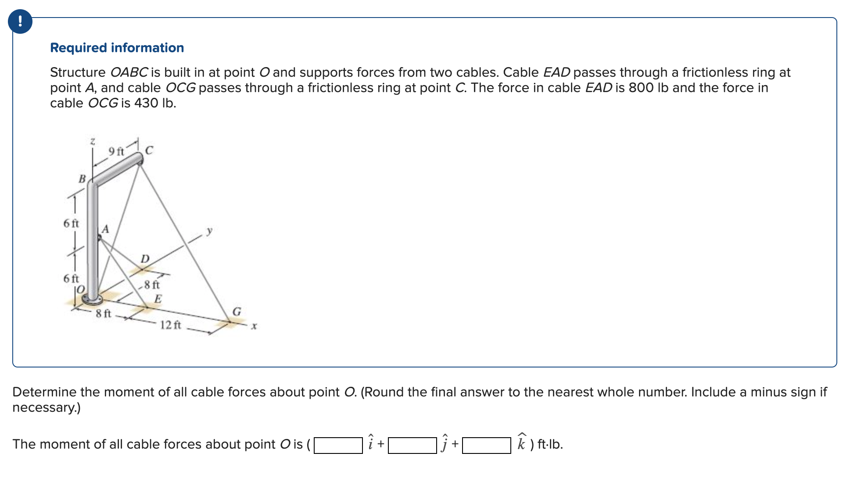Click inside the i-component answer box
The height and width of the screenshot is (478, 868).
[339, 444]
